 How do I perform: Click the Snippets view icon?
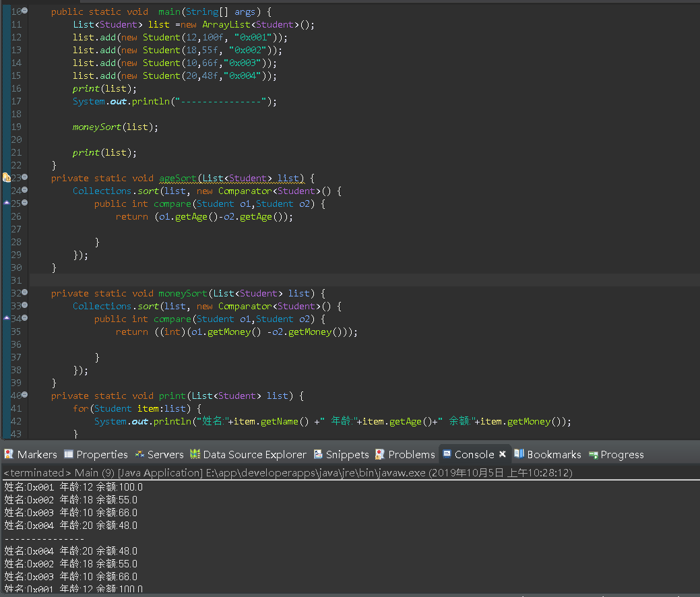click(x=318, y=454)
